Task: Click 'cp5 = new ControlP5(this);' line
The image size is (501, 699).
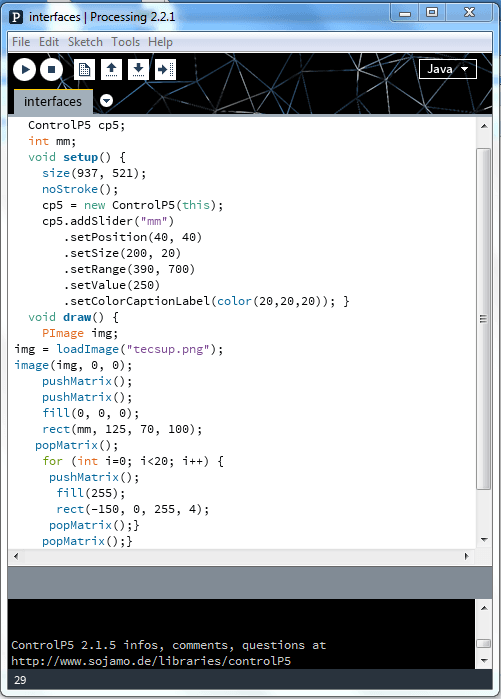Action: (x=132, y=205)
